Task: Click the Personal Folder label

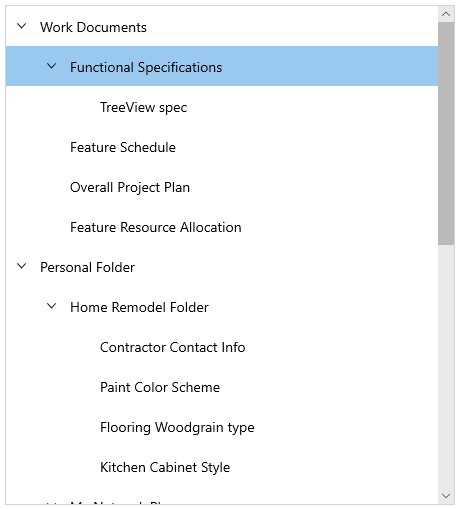Action: tap(87, 267)
